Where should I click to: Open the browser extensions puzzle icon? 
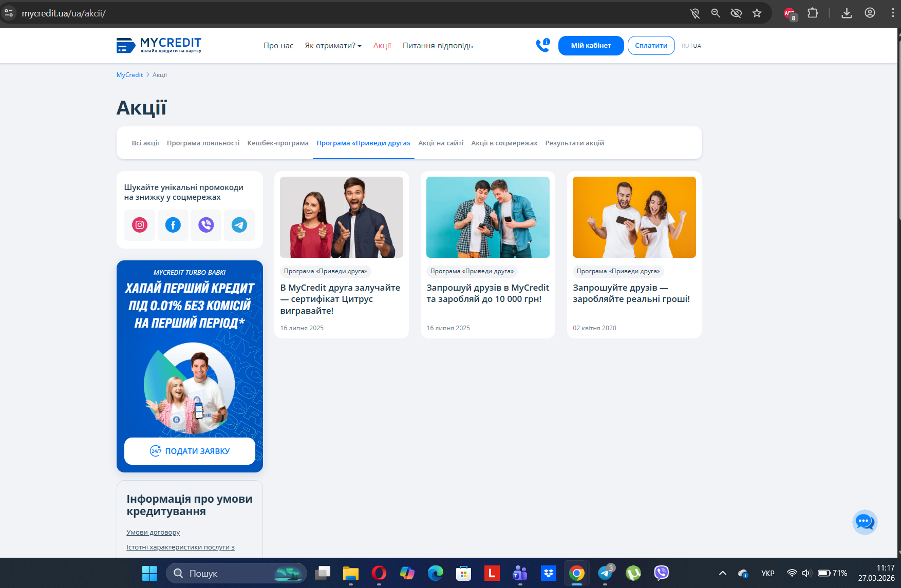click(x=813, y=13)
